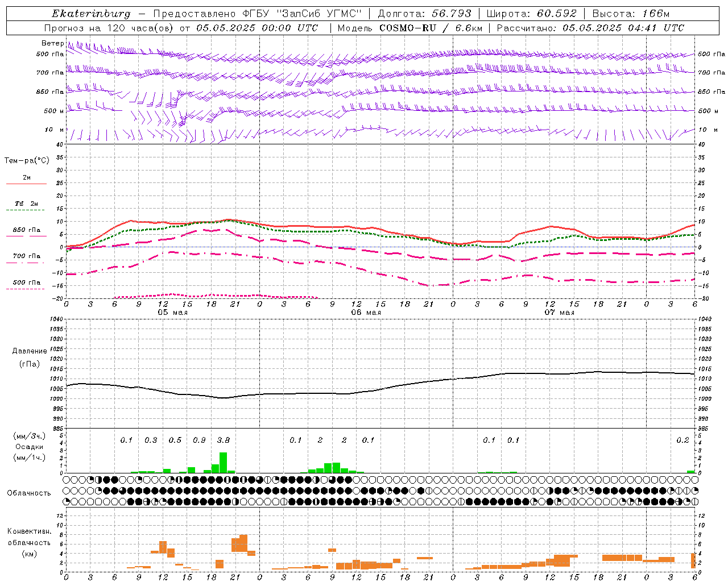Click the 'Широта: 60.592' value
This screenshot has height=582, width=728.
[x=532, y=14]
